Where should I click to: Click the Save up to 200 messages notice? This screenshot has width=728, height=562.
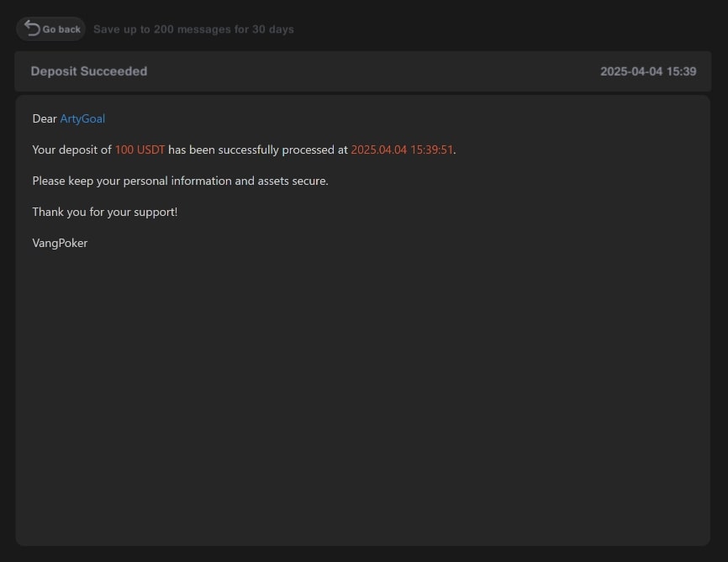(193, 29)
